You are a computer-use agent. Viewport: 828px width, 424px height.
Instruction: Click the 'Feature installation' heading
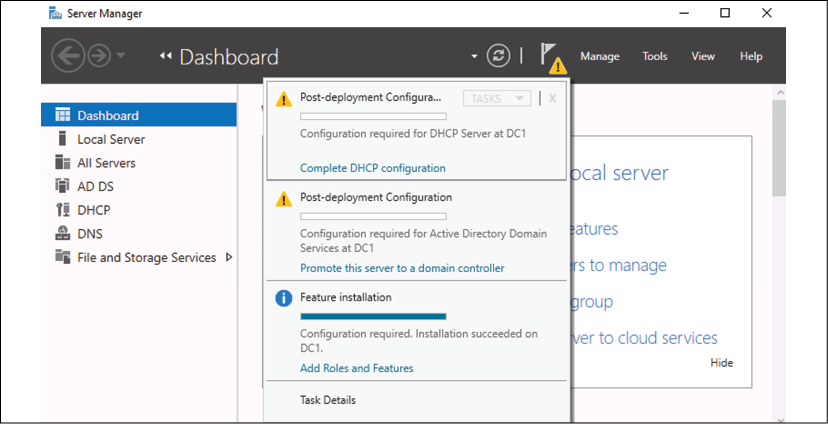point(346,297)
